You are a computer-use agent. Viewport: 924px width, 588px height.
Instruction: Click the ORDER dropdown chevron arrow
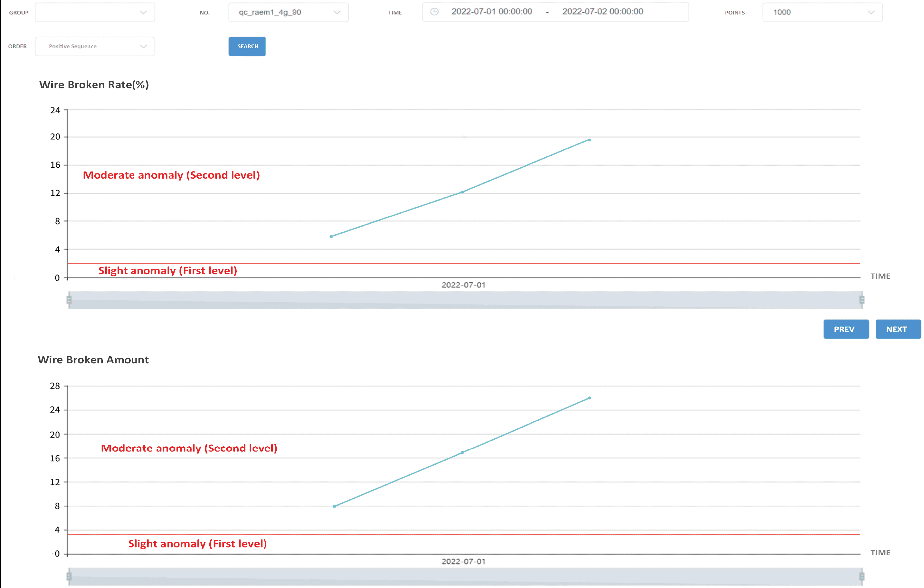click(143, 46)
